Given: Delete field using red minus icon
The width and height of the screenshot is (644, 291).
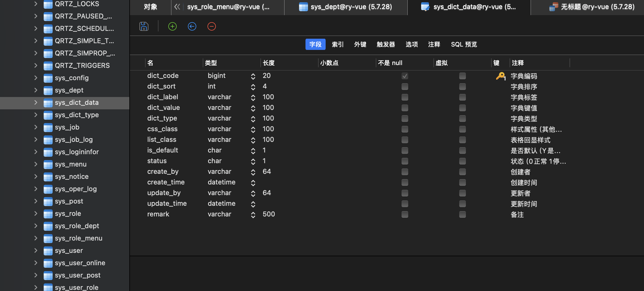Looking at the screenshot, I should click(212, 26).
